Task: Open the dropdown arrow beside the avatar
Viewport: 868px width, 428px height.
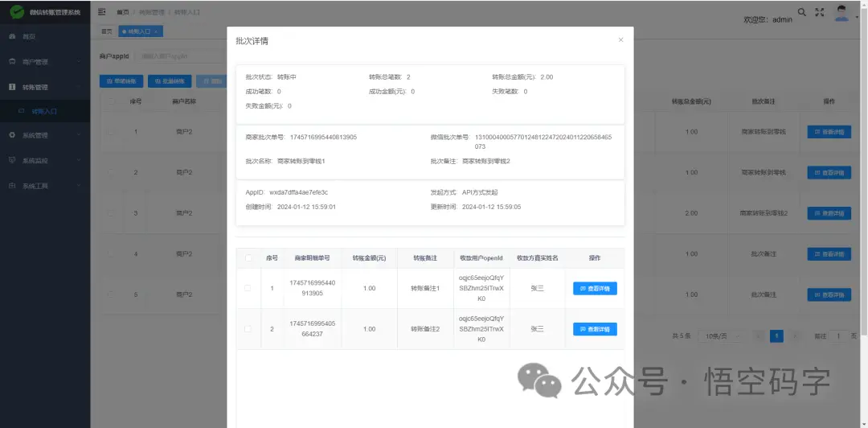Action: (858, 17)
